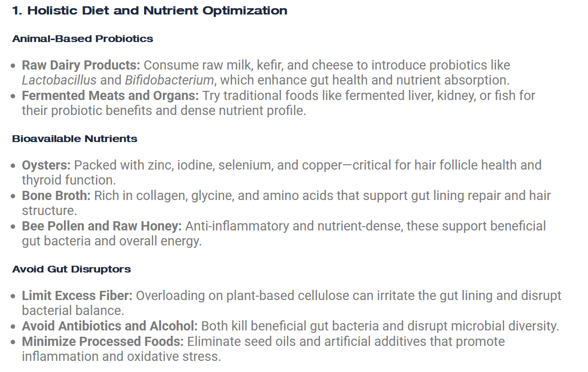588x372 pixels.
Task: Click the words 'thyroid function'
Action: point(67,180)
